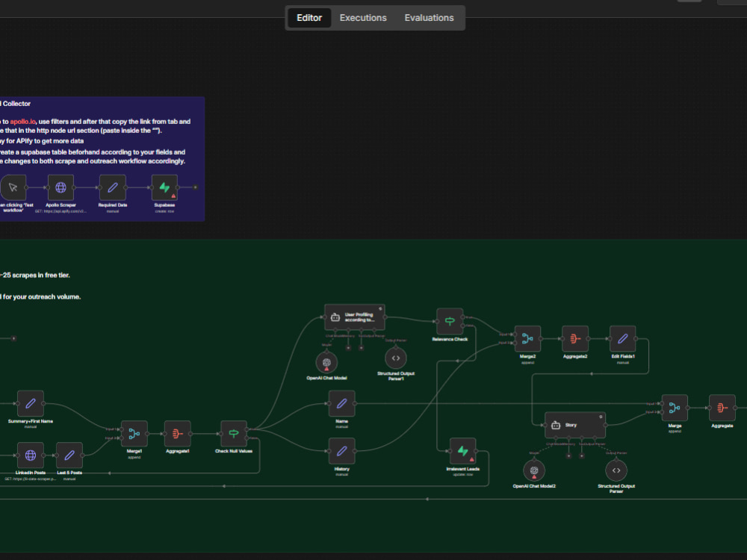Select the Edit Fields1 node
747x560 pixels.
coord(623,338)
